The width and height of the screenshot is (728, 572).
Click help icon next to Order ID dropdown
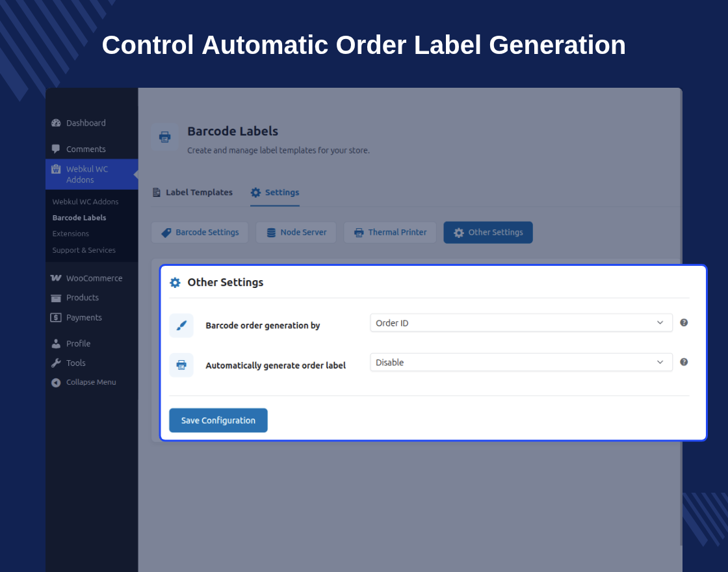[x=684, y=322]
